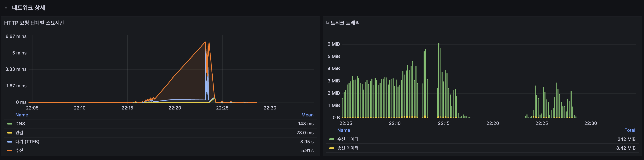
Task: Click the 8.42 MiB total value
Action: [626, 148]
